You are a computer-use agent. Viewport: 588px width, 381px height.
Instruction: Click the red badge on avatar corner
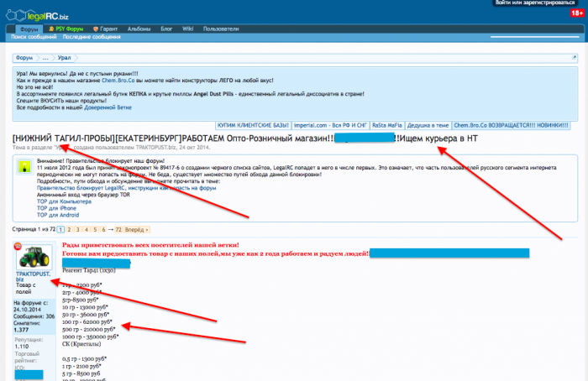[18, 245]
